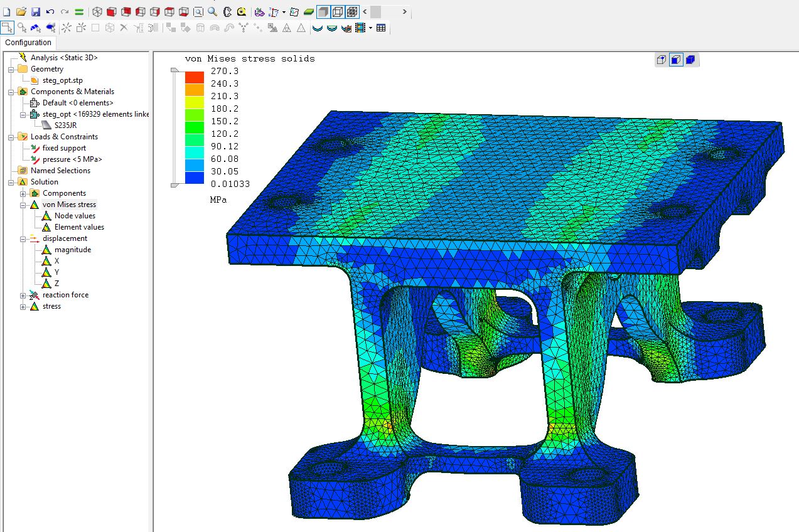799x532 pixels.
Task: Select the outline cube icon in viewport corner
Action: pyautogui.click(x=662, y=60)
